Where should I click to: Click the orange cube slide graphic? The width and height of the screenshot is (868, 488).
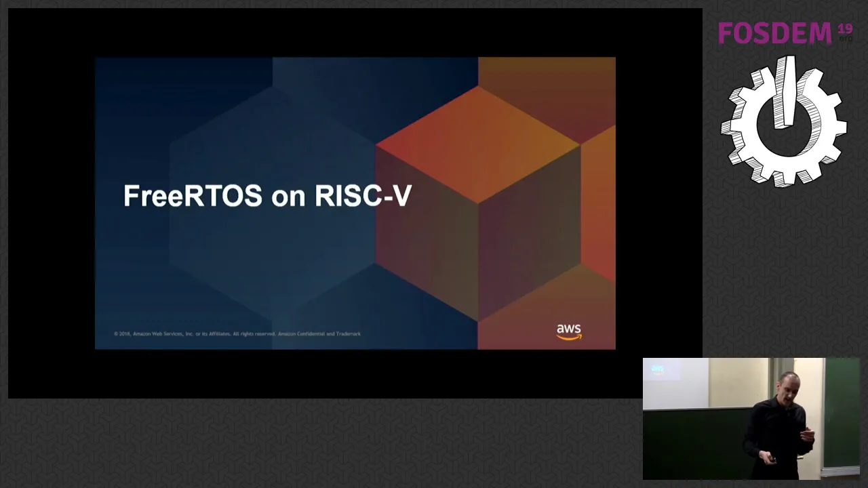pos(479,203)
